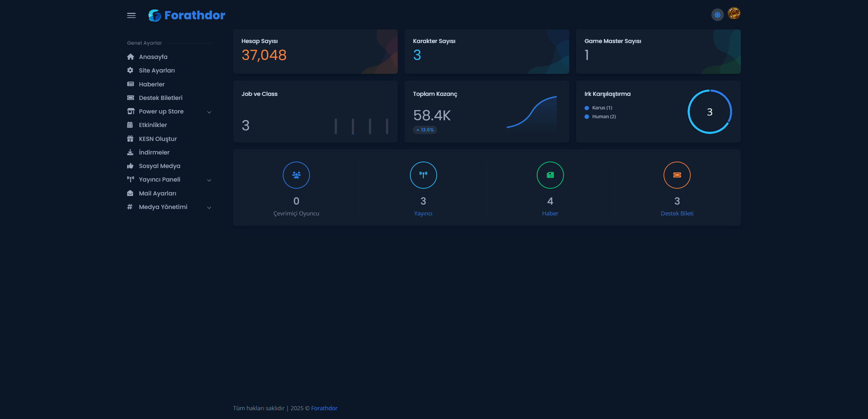
Task: Click the KESN Oluştur gift icon
Action: click(x=130, y=139)
